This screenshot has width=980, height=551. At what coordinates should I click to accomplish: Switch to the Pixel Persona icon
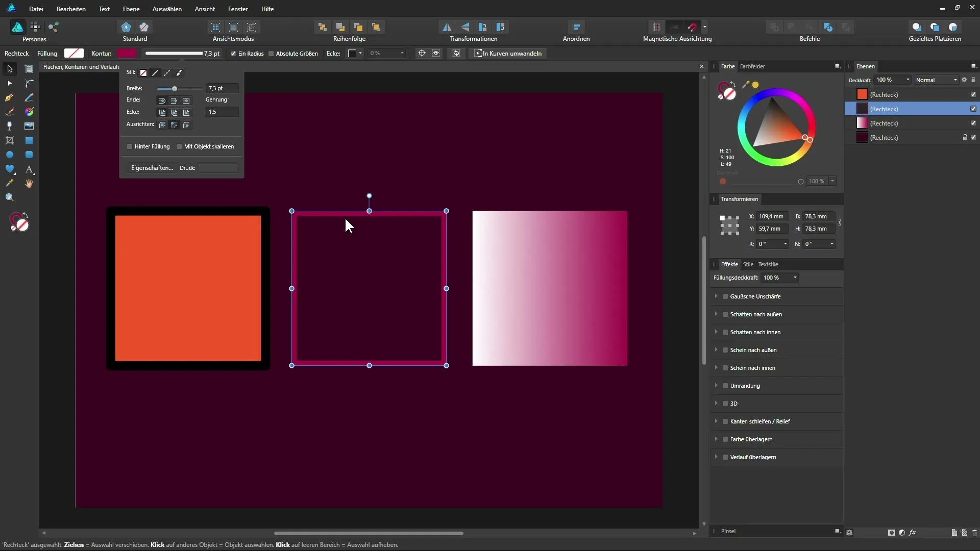[35, 27]
